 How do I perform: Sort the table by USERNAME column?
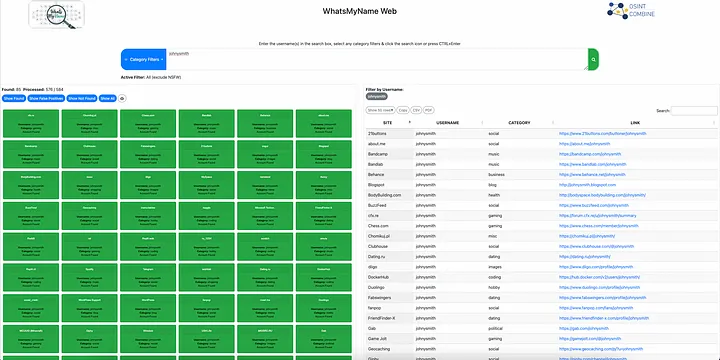click(x=448, y=123)
